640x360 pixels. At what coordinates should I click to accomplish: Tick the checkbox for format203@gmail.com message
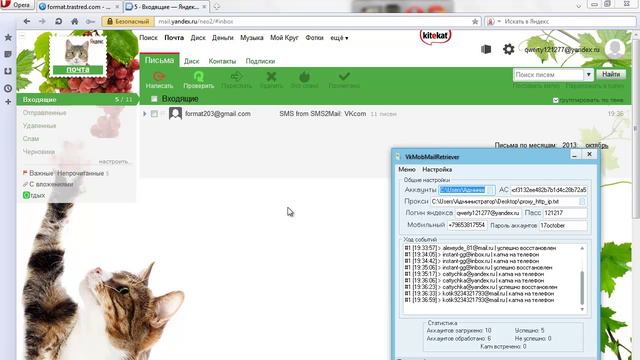pos(154,114)
